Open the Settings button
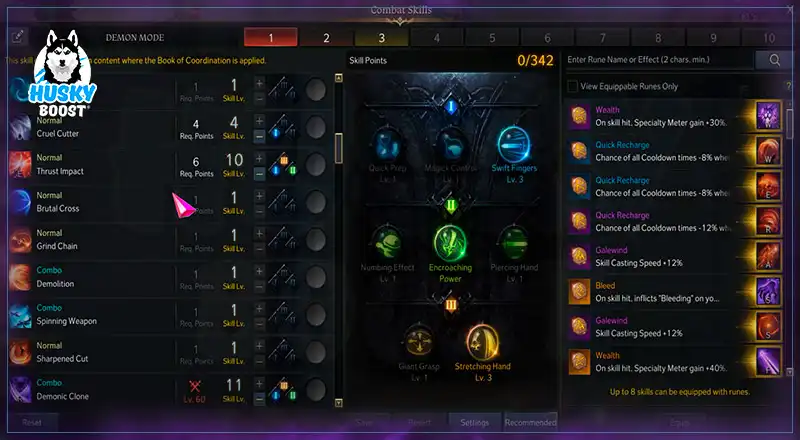 (x=474, y=422)
